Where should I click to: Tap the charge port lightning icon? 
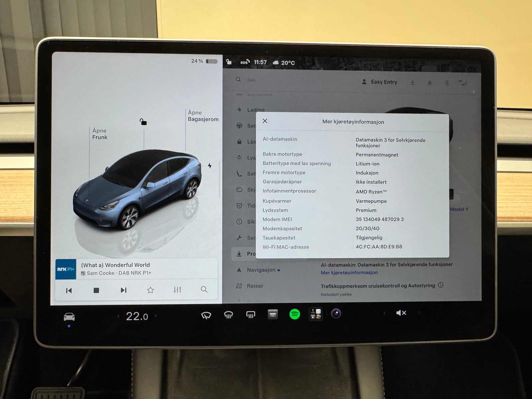click(209, 166)
